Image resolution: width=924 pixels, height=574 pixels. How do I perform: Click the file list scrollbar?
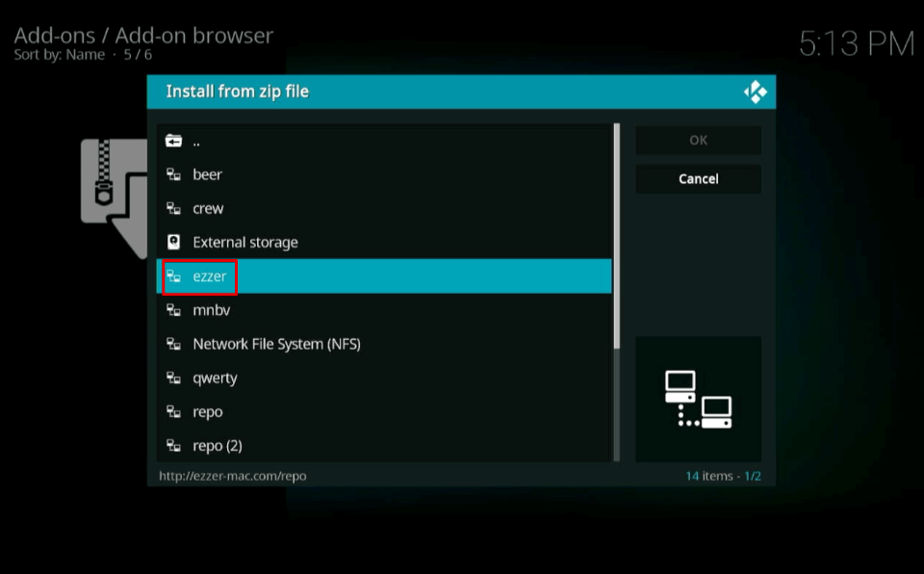click(x=616, y=293)
